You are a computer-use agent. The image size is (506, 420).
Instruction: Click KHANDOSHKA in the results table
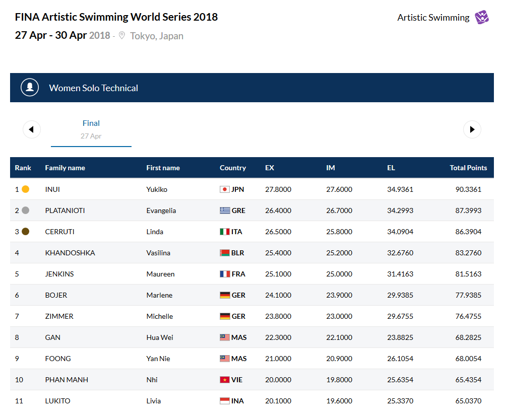70,253
